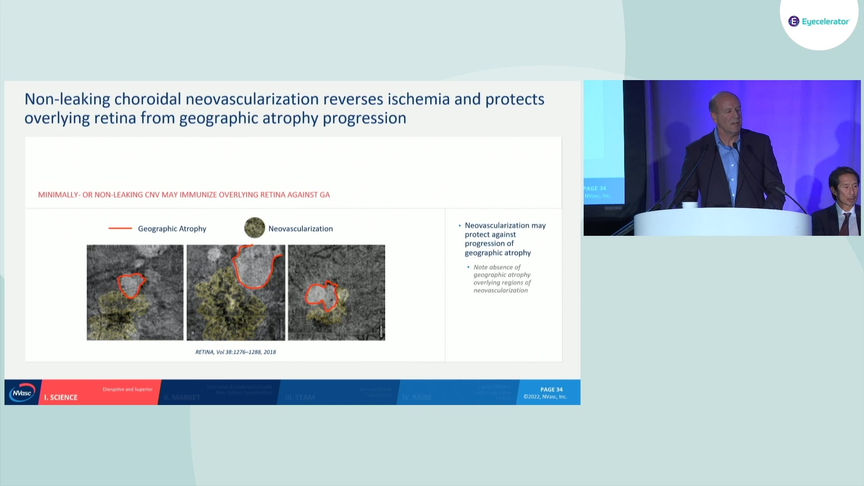The width and height of the screenshot is (864, 486).
Task: Open the third retina scan image
Action: coord(337,292)
